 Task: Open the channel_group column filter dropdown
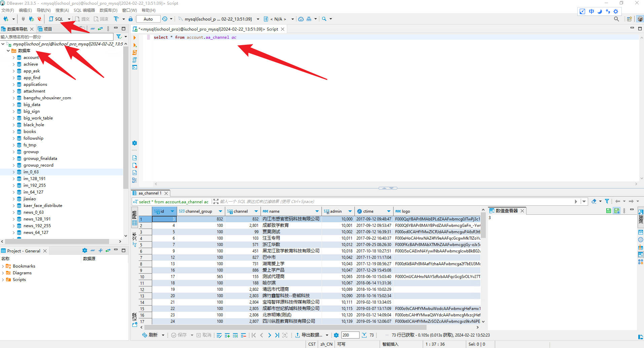pyautogui.click(x=221, y=211)
